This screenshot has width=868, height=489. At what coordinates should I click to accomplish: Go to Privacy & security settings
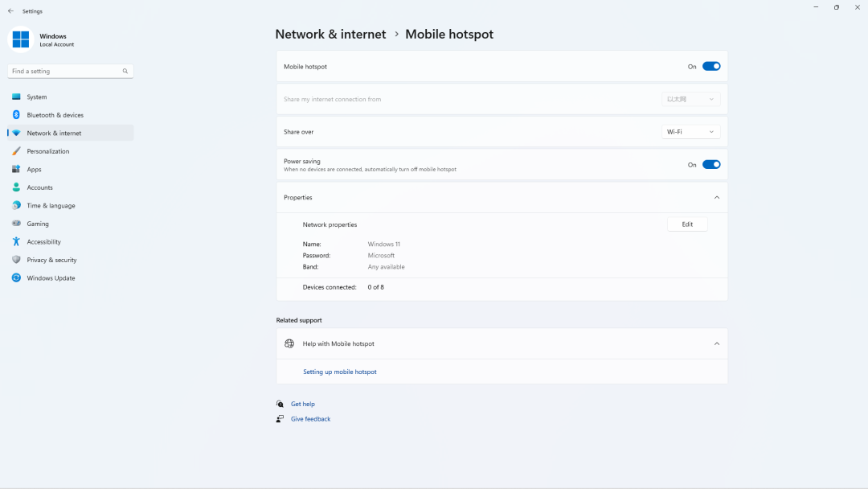tap(51, 260)
